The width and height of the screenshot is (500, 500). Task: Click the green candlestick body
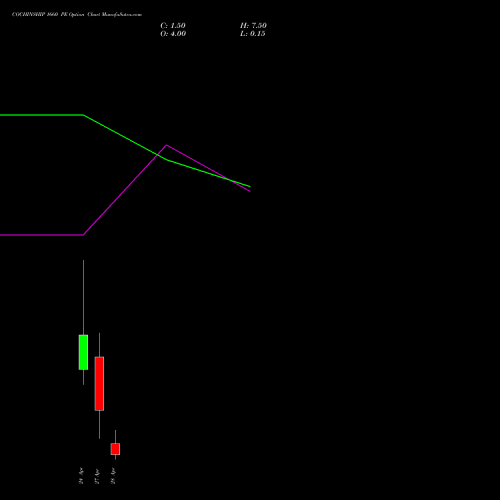pyautogui.click(x=83, y=352)
